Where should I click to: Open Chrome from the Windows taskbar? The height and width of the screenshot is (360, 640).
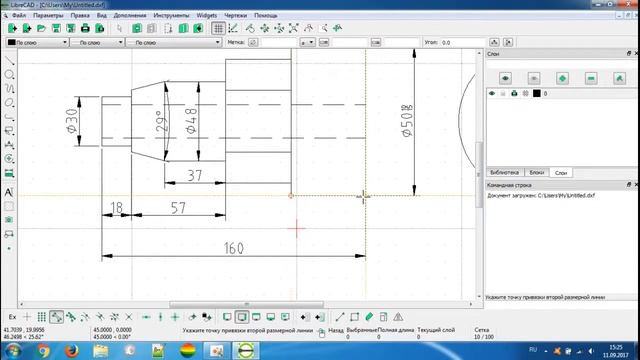pyautogui.click(x=43, y=351)
